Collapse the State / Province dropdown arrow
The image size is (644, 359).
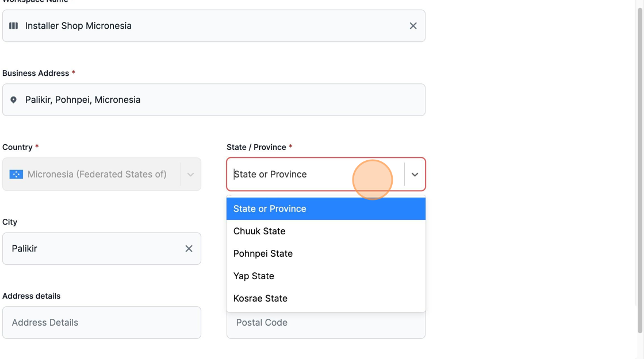pos(415,175)
